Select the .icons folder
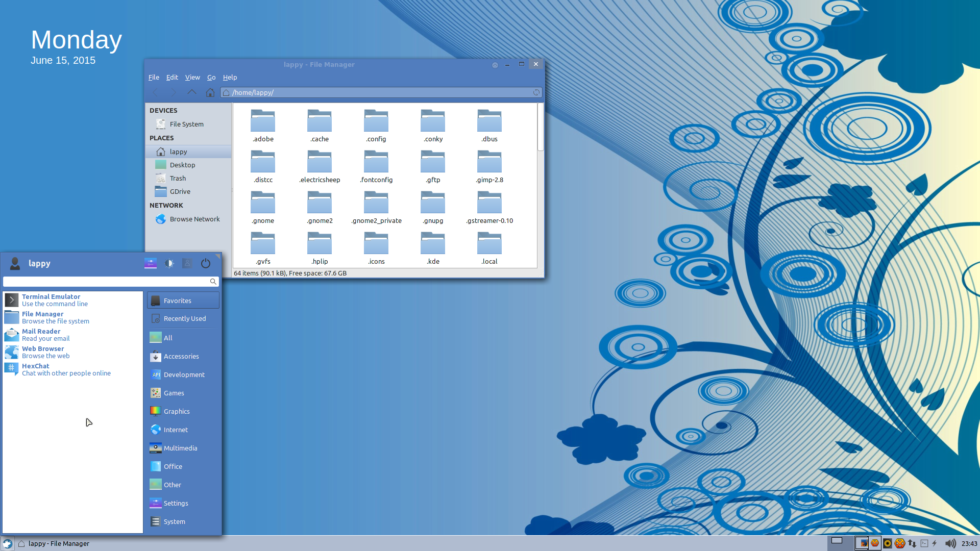980x551 pixels. (x=376, y=248)
